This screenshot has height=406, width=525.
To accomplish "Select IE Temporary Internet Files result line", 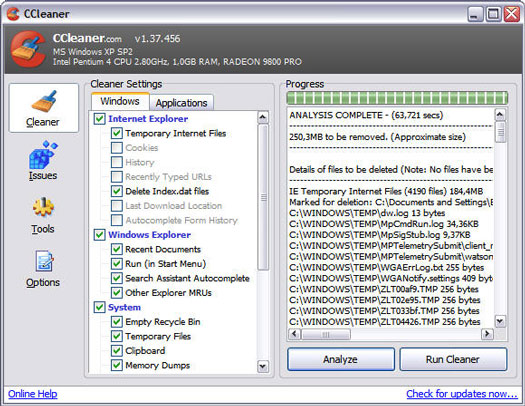I will tap(386, 191).
